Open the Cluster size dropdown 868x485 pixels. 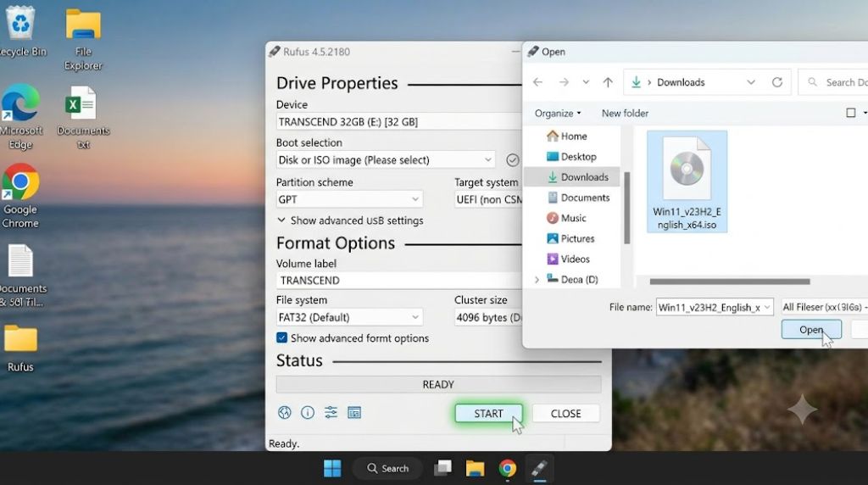[488, 317]
